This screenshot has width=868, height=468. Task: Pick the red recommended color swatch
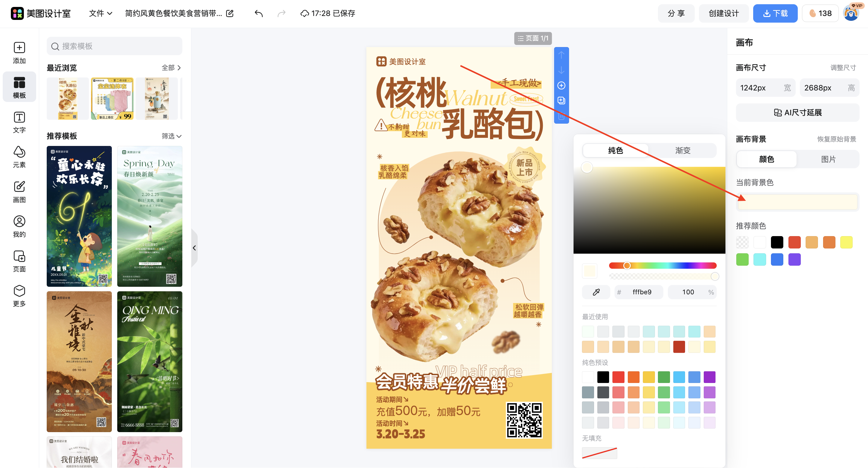(794, 242)
